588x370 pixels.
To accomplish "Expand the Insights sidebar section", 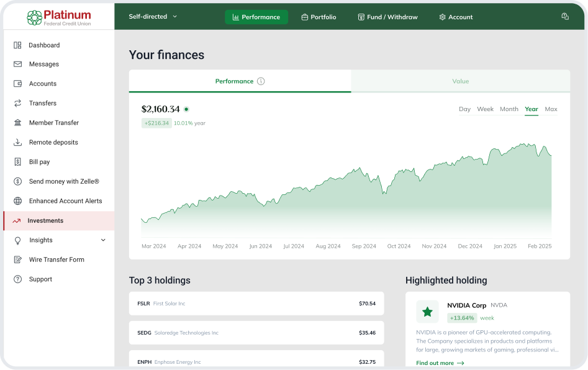I will 103,240.
